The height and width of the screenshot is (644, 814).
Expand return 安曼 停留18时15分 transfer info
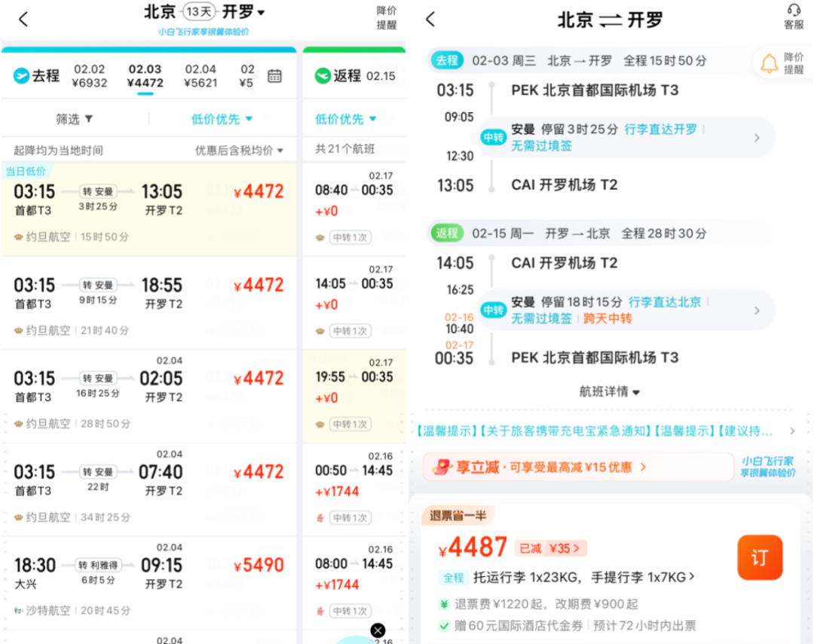coord(626,310)
